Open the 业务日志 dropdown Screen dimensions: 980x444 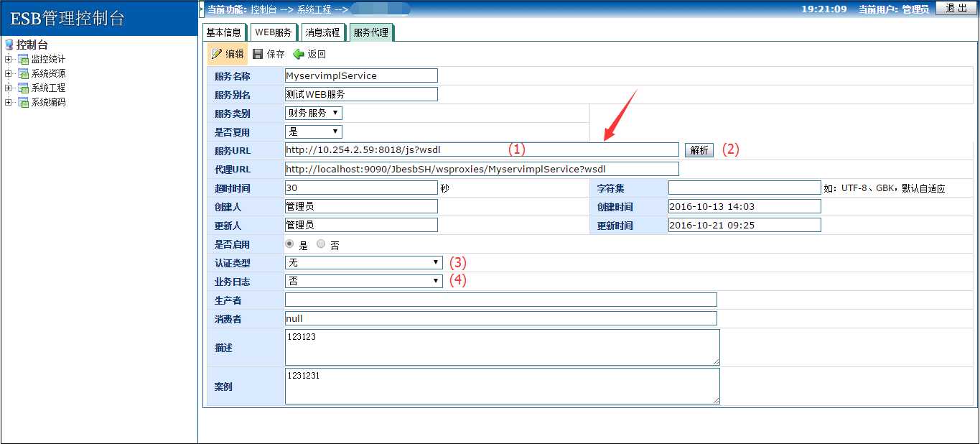click(x=364, y=281)
